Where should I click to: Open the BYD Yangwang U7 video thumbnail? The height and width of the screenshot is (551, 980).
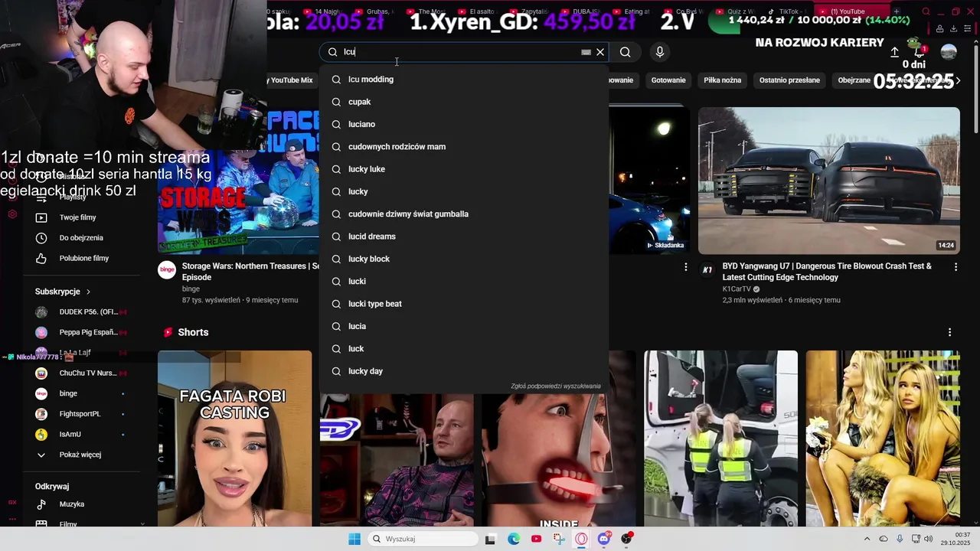point(828,181)
